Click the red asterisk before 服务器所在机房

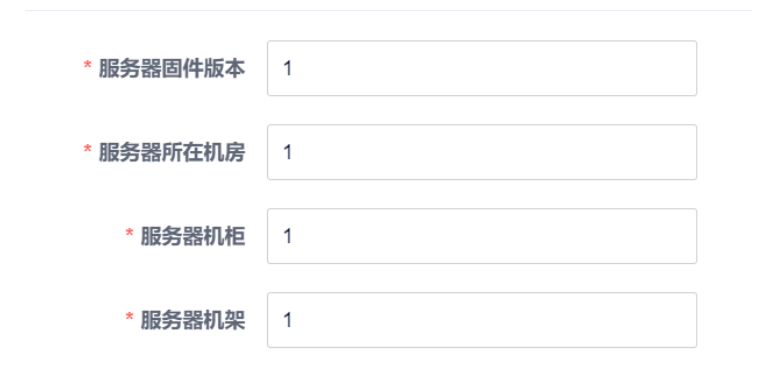(88, 149)
